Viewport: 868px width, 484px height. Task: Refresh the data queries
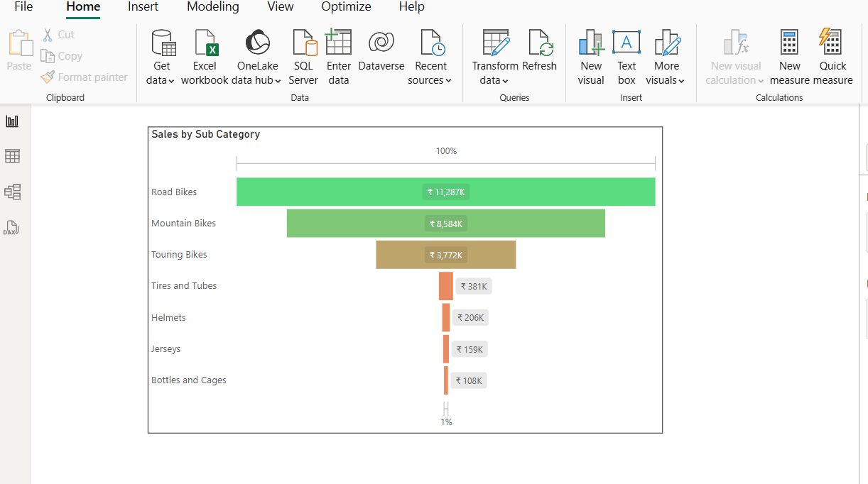pyautogui.click(x=539, y=51)
